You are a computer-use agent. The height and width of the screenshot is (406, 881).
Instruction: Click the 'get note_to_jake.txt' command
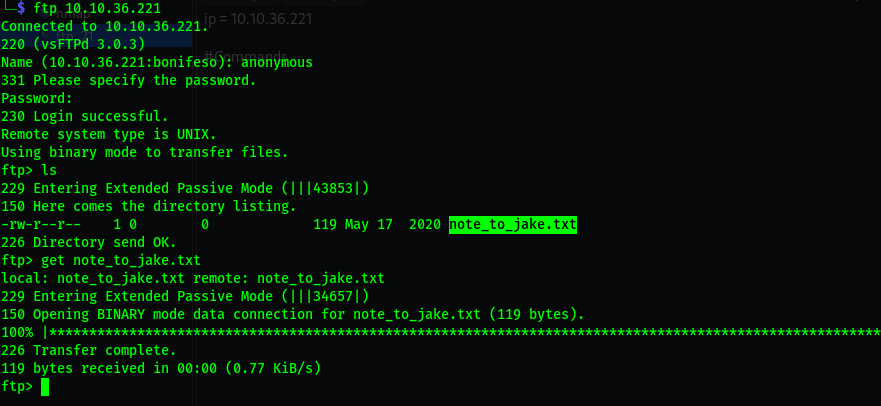[x=109, y=261]
